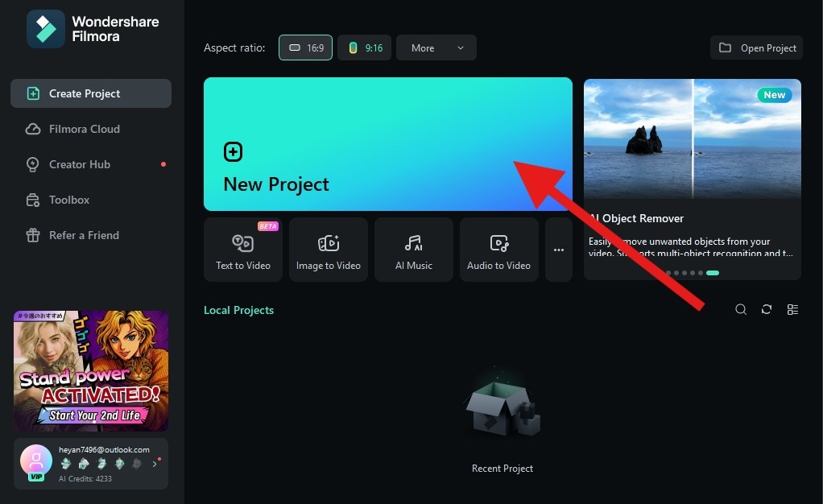The width and height of the screenshot is (823, 504).
Task: Select the Local Projects tab
Action: [239, 310]
